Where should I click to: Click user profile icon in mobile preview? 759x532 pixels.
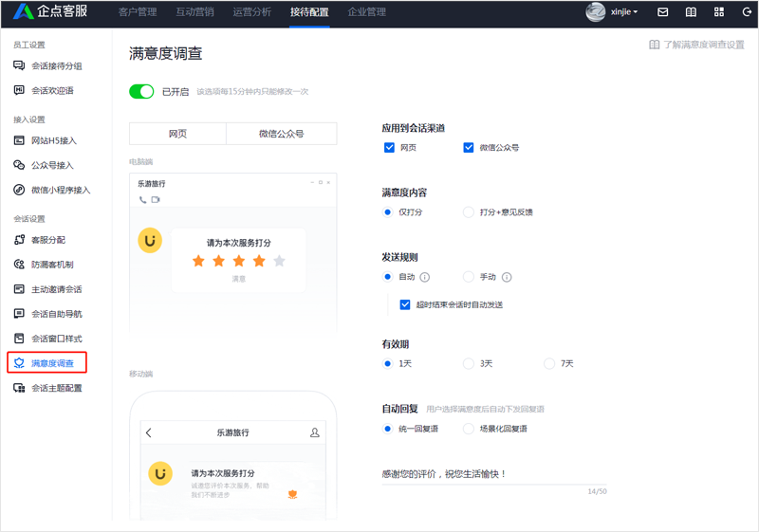pyautogui.click(x=315, y=432)
